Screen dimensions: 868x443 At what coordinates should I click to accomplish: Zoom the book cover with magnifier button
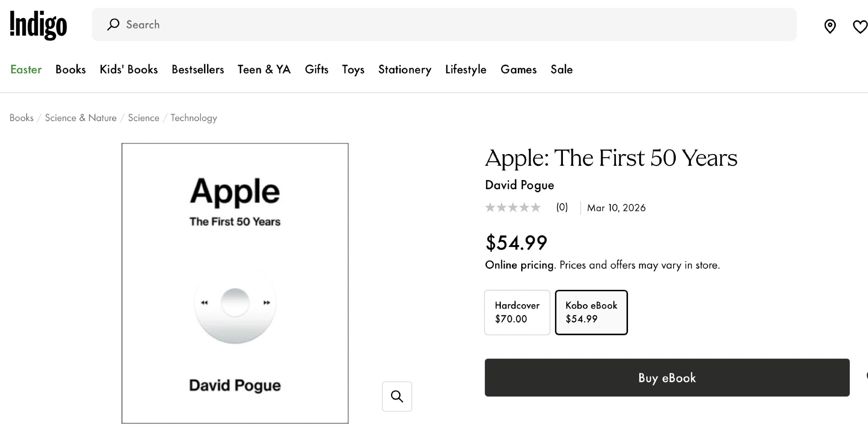(397, 396)
